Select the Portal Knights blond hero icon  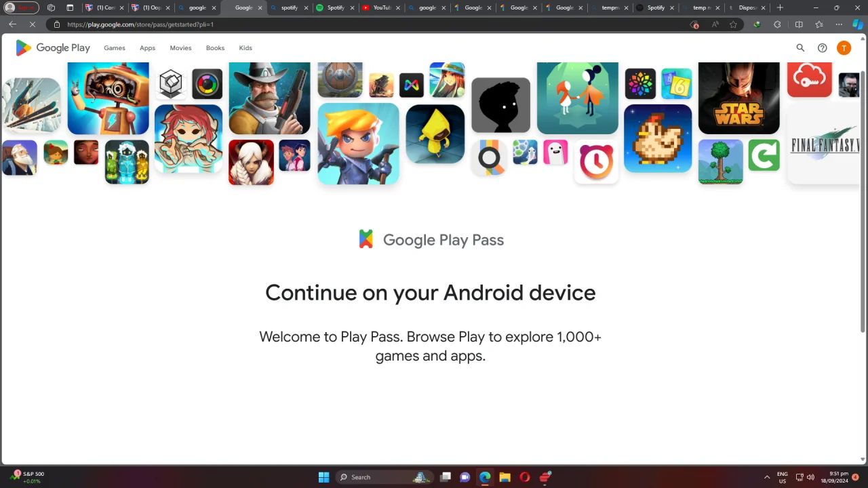(358, 144)
